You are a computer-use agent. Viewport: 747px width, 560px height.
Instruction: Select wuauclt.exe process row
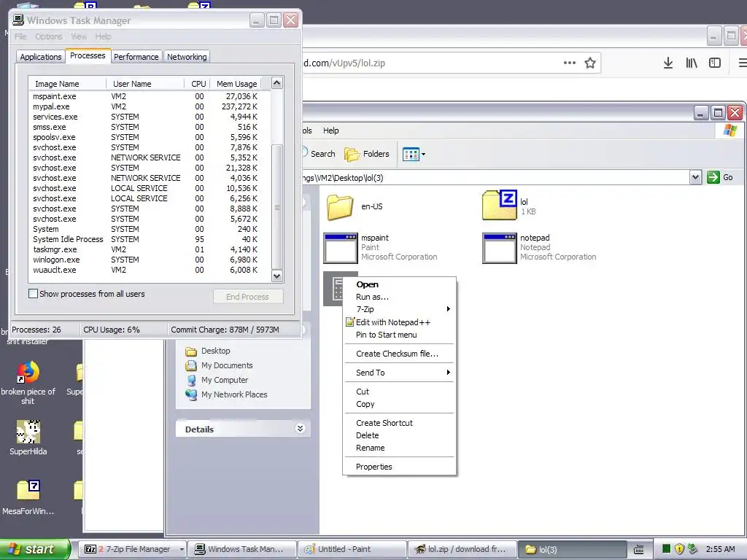(149, 270)
